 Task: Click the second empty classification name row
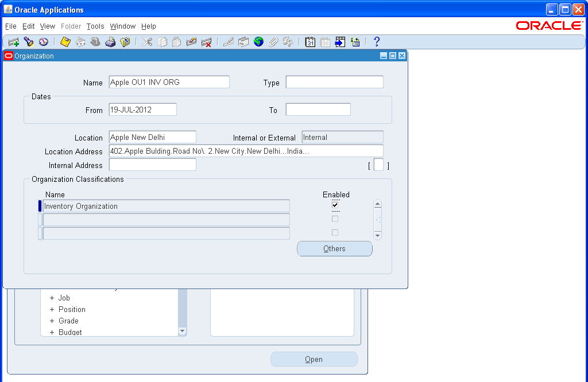(166, 220)
